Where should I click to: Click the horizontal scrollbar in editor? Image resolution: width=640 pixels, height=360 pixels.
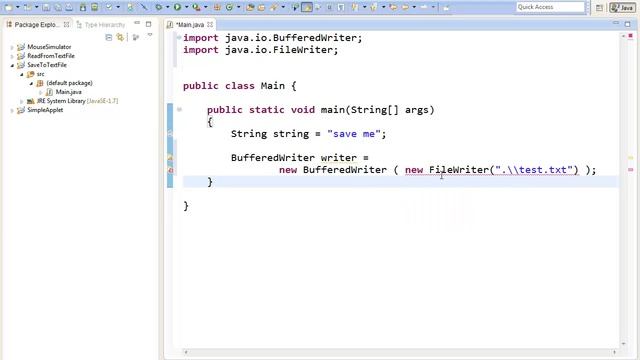400,352
